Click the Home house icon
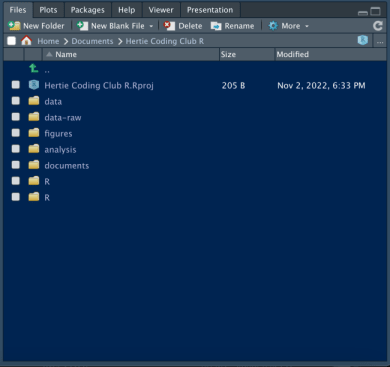This screenshot has height=367, width=390. coord(26,41)
